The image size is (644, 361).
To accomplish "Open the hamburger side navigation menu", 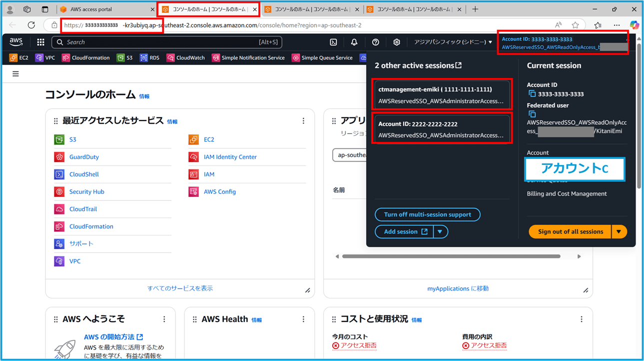I will [15, 74].
